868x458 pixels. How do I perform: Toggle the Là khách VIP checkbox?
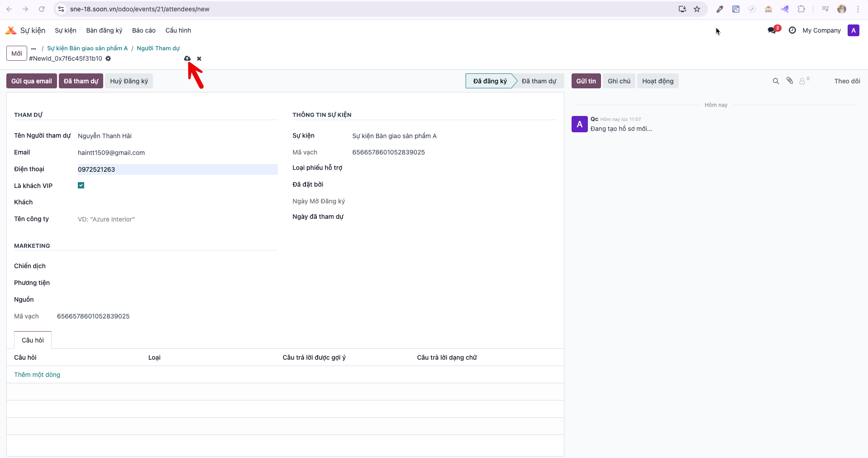81,185
